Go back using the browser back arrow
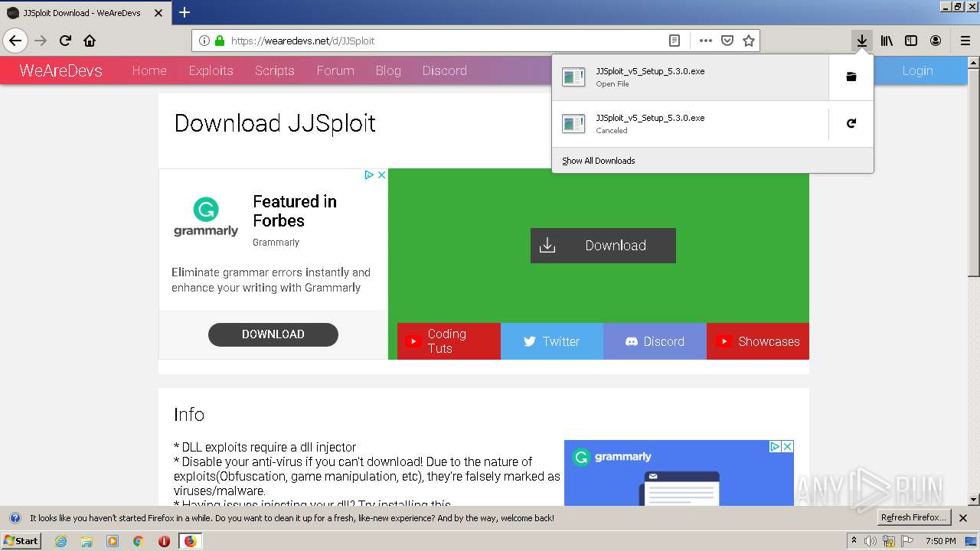 coord(15,41)
